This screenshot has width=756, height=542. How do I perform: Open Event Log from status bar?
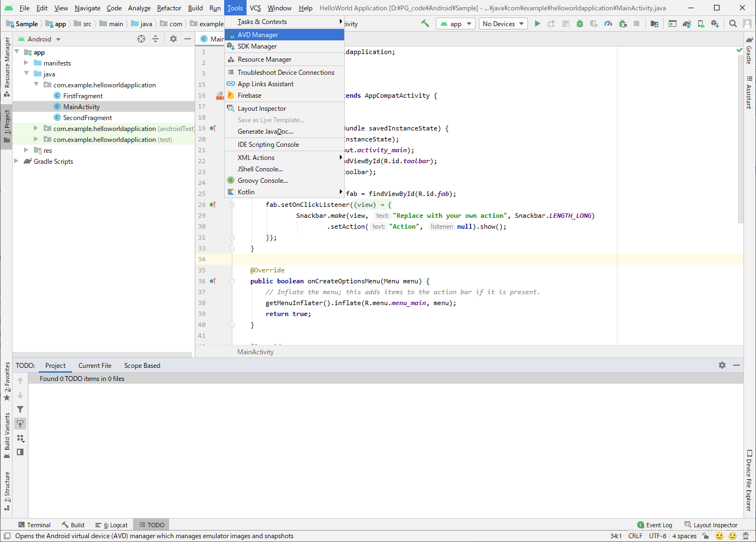coord(655,525)
